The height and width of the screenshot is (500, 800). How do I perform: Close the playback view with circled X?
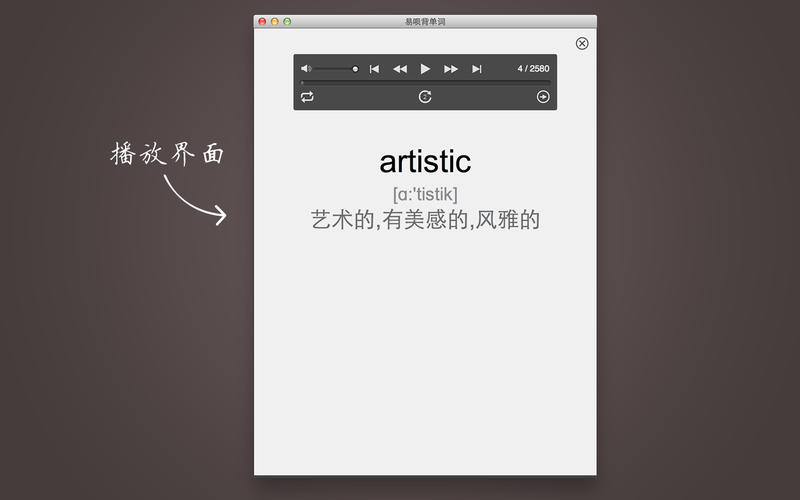coord(582,43)
